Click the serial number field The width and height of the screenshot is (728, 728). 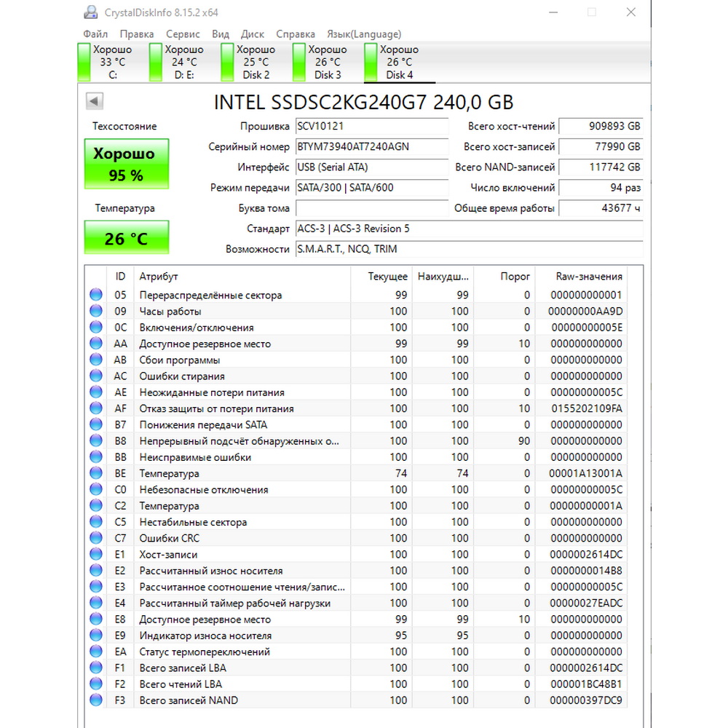(x=372, y=147)
